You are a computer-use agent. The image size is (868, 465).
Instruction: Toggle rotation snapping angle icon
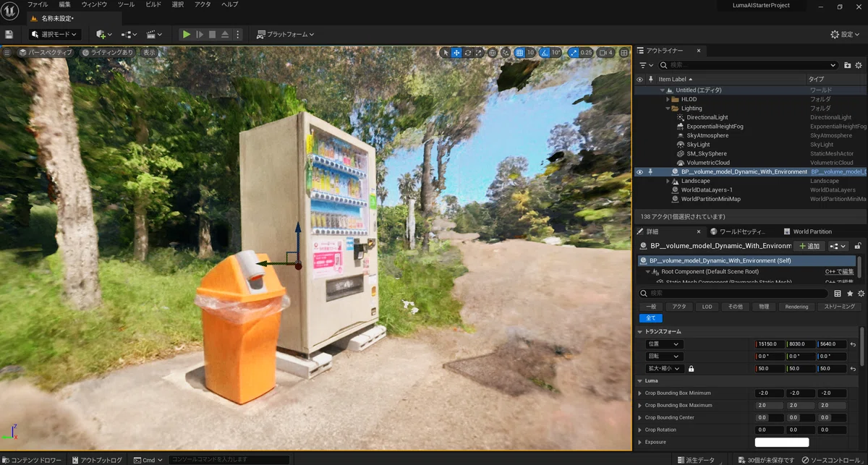pos(545,52)
